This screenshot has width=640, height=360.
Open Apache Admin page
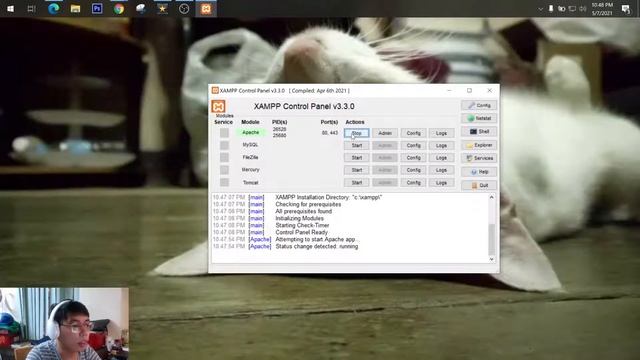385,133
